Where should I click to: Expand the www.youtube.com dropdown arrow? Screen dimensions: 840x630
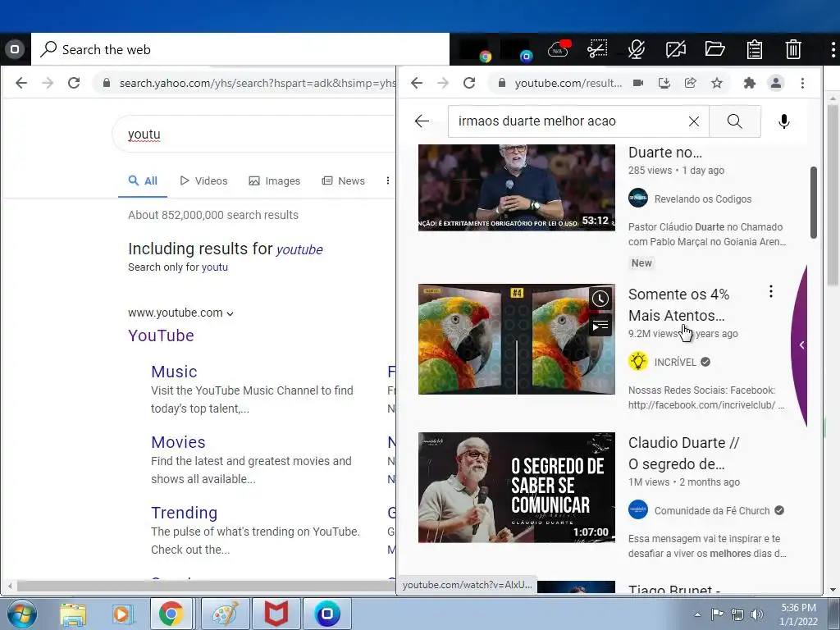coord(231,314)
